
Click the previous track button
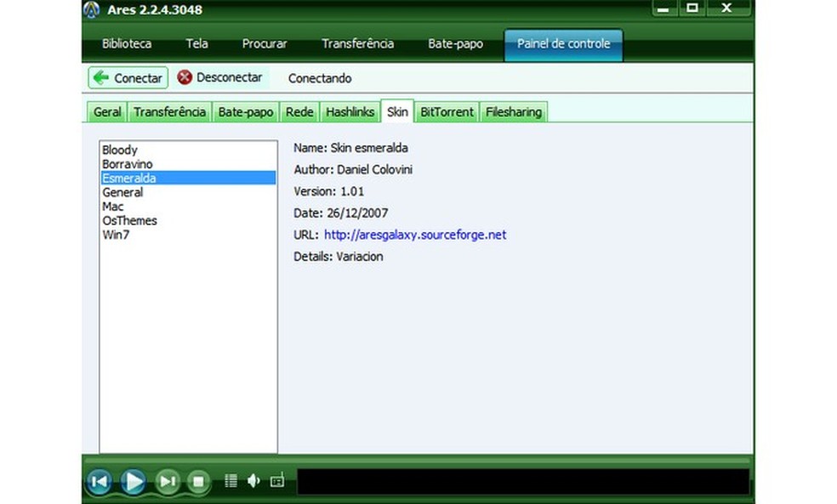pyautogui.click(x=100, y=482)
